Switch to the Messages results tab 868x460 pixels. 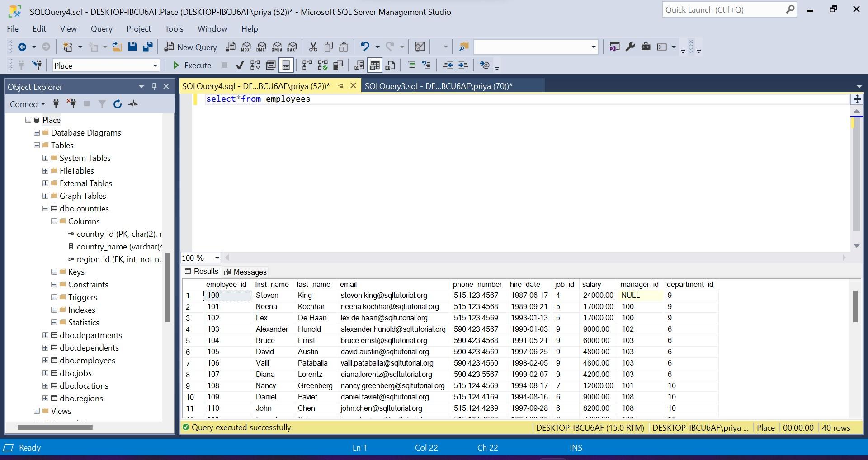tap(250, 272)
